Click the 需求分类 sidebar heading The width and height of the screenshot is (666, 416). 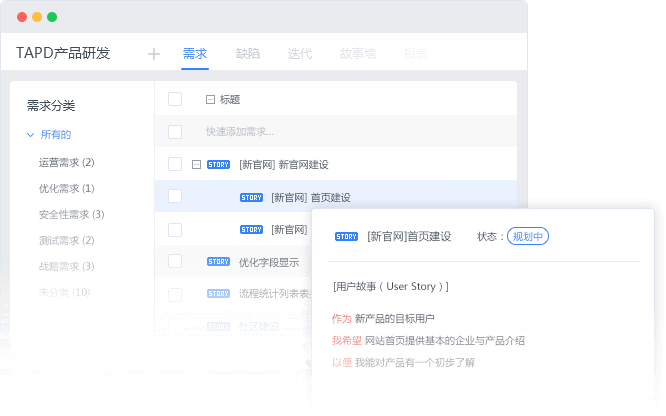click(51, 106)
